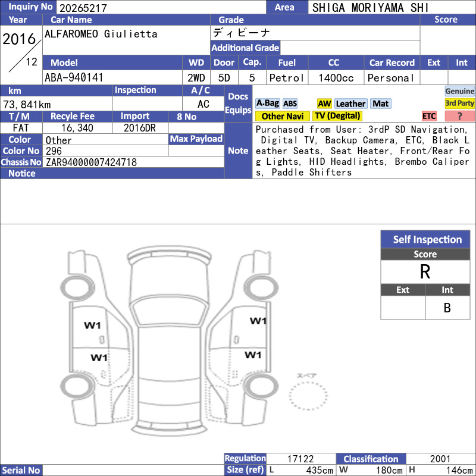Click the red ETC badge

pyautogui.click(x=429, y=116)
